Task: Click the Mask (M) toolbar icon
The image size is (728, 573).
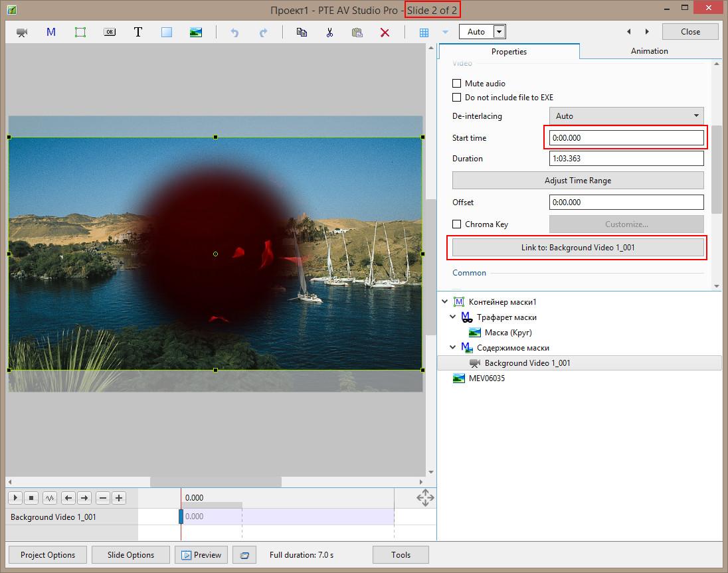Action: click(51, 32)
